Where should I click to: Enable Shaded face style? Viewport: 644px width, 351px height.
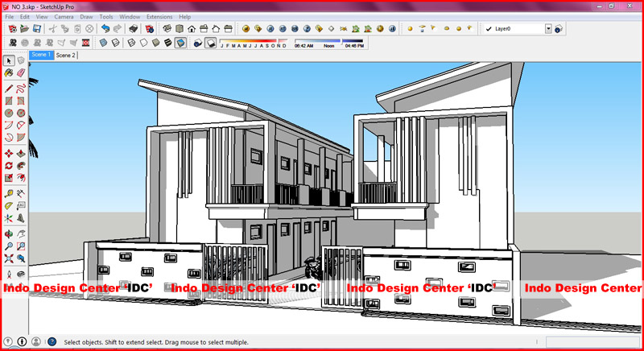coord(156,43)
